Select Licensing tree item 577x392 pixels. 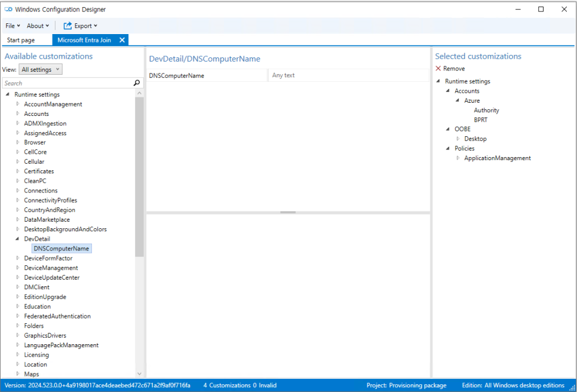[36, 354]
